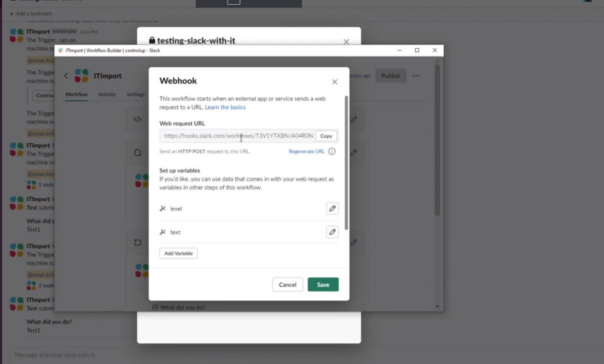The height and width of the screenshot is (364, 604).
Task: Edit the level variable
Action: pos(332,208)
